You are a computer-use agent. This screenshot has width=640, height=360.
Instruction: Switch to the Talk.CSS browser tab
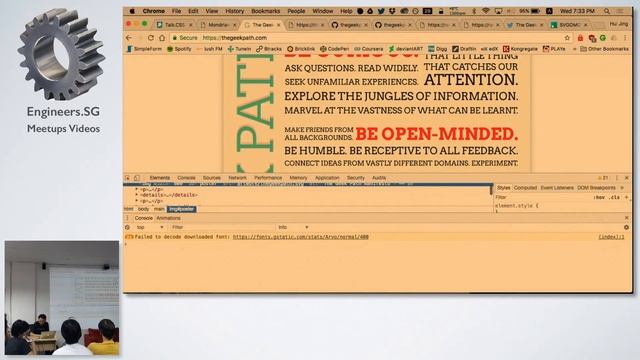point(174,25)
